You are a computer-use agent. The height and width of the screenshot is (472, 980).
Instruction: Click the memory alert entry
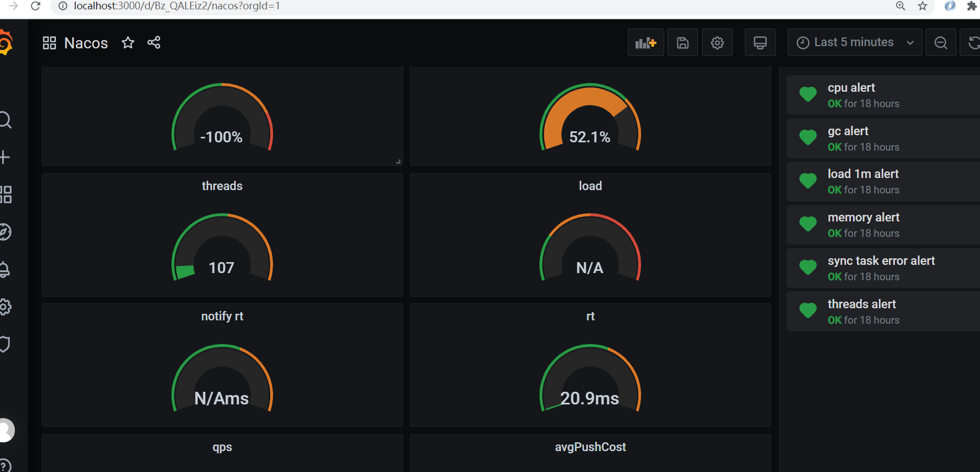883,225
